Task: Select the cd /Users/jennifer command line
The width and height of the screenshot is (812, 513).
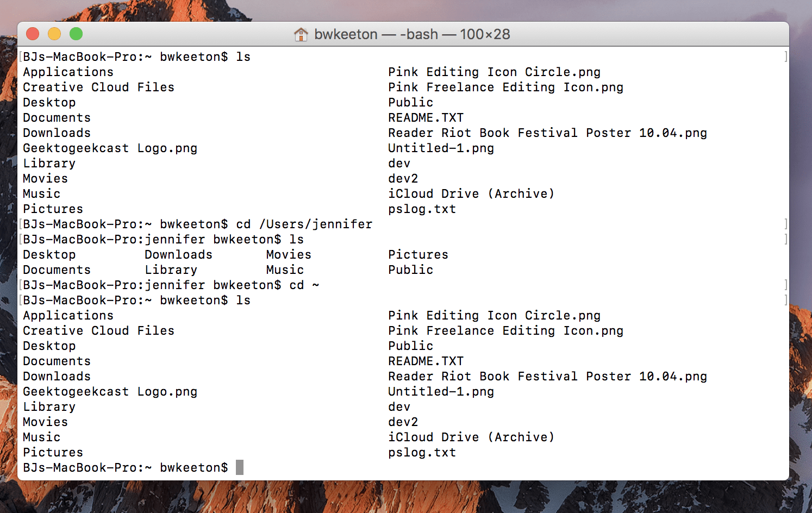Action: point(304,224)
